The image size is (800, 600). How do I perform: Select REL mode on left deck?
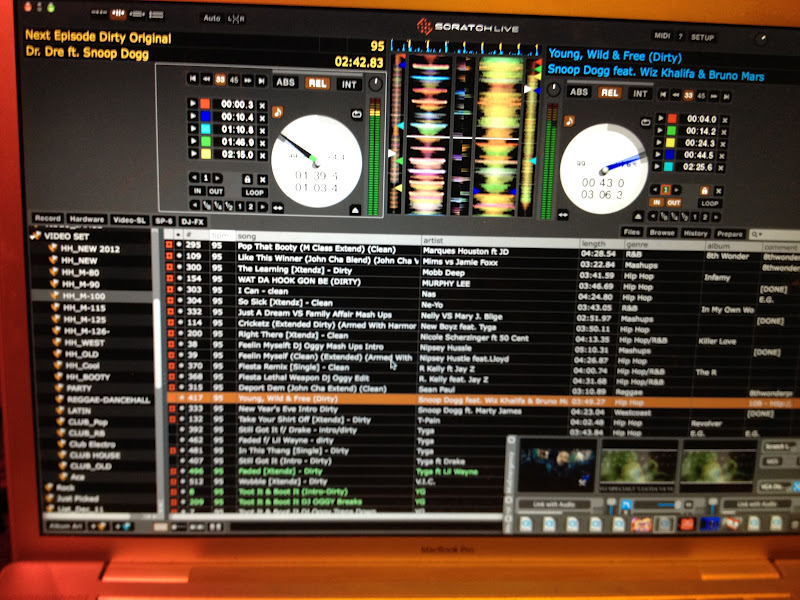pyautogui.click(x=317, y=83)
